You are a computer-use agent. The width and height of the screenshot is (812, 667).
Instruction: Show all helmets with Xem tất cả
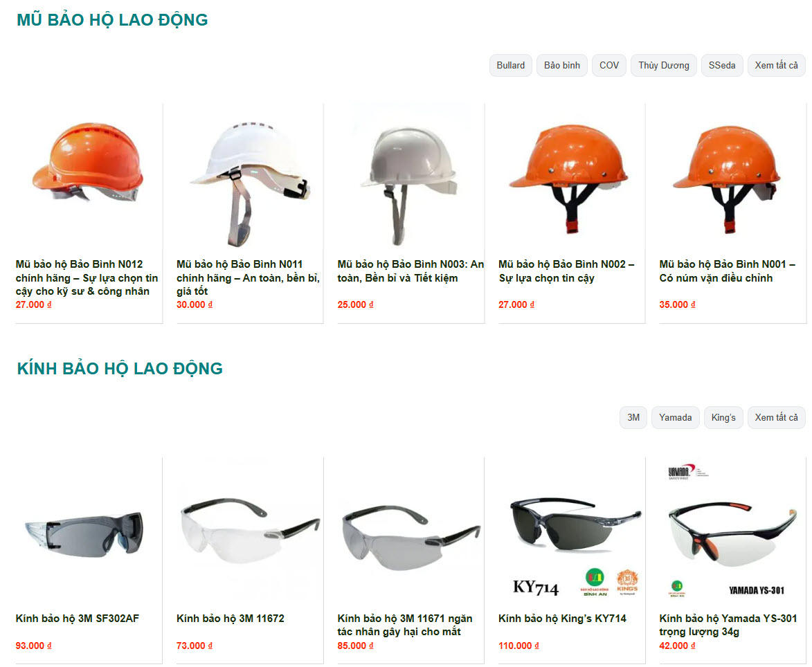776,65
